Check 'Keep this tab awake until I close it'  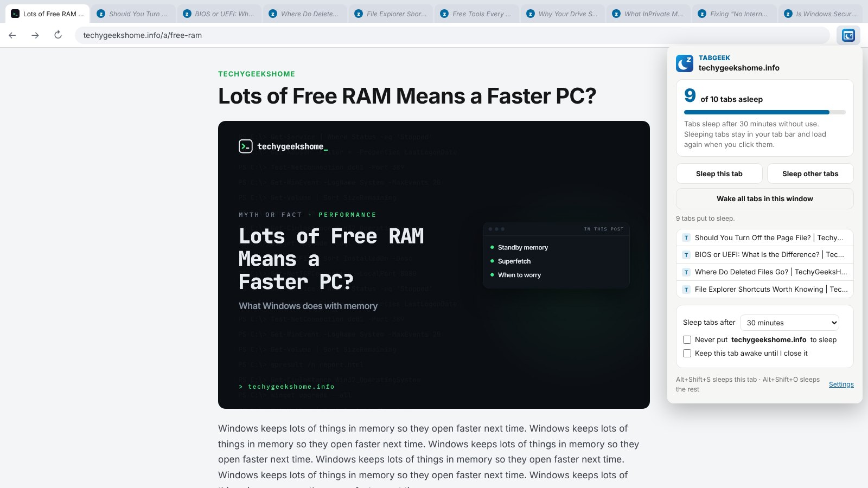pos(687,354)
